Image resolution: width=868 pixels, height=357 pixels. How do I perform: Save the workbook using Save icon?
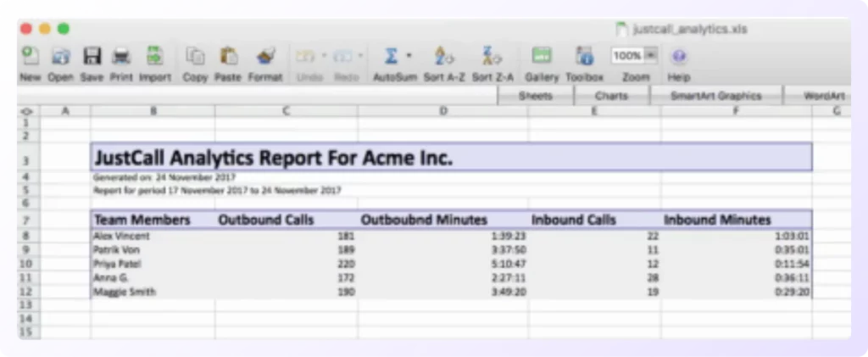(x=92, y=56)
